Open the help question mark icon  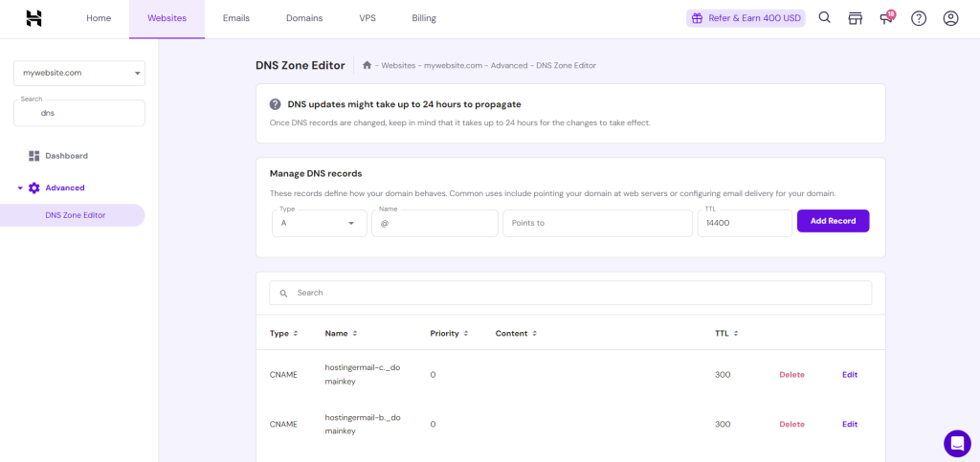coord(919,18)
